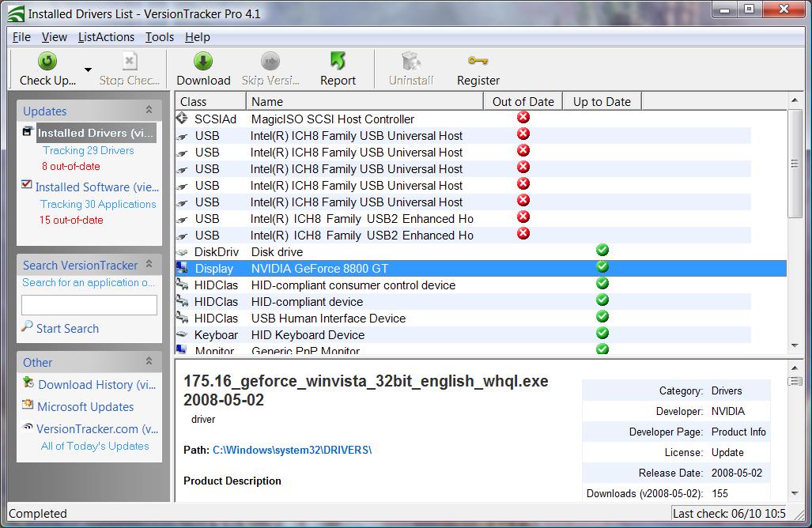The width and height of the screenshot is (812, 528).
Task: Sort the list by the Class column header
Action: [x=210, y=101]
